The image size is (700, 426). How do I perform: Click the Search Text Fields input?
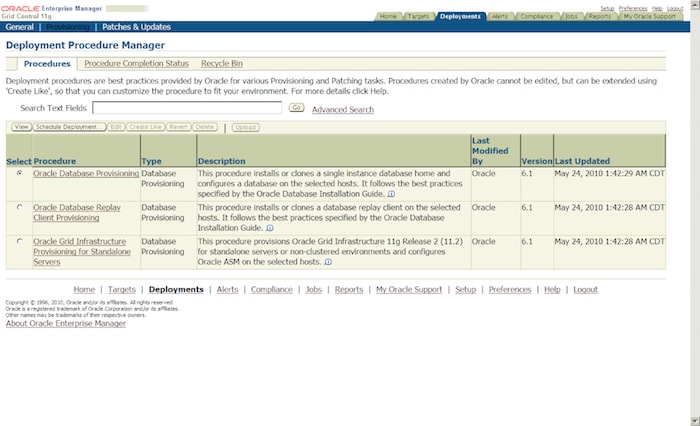[x=187, y=108]
